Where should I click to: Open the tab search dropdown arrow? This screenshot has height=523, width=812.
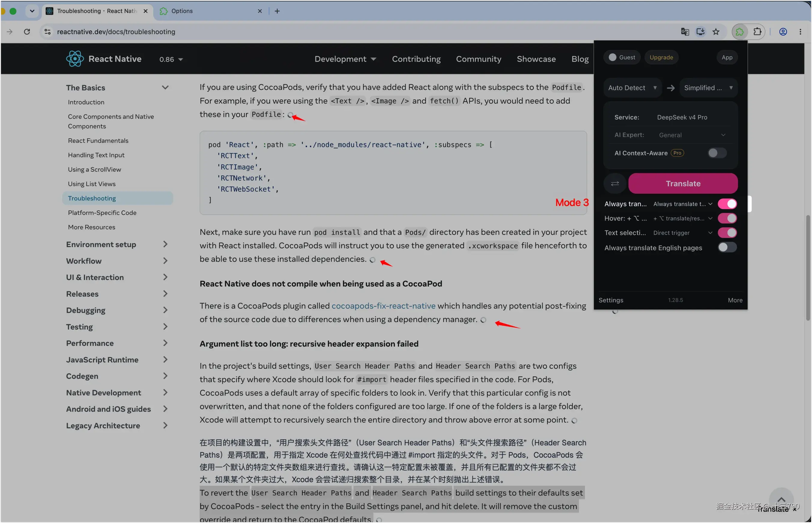coord(32,11)
